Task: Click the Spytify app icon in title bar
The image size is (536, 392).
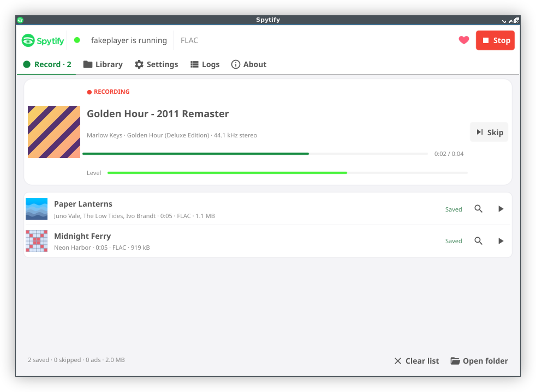Action: point(20,20)
